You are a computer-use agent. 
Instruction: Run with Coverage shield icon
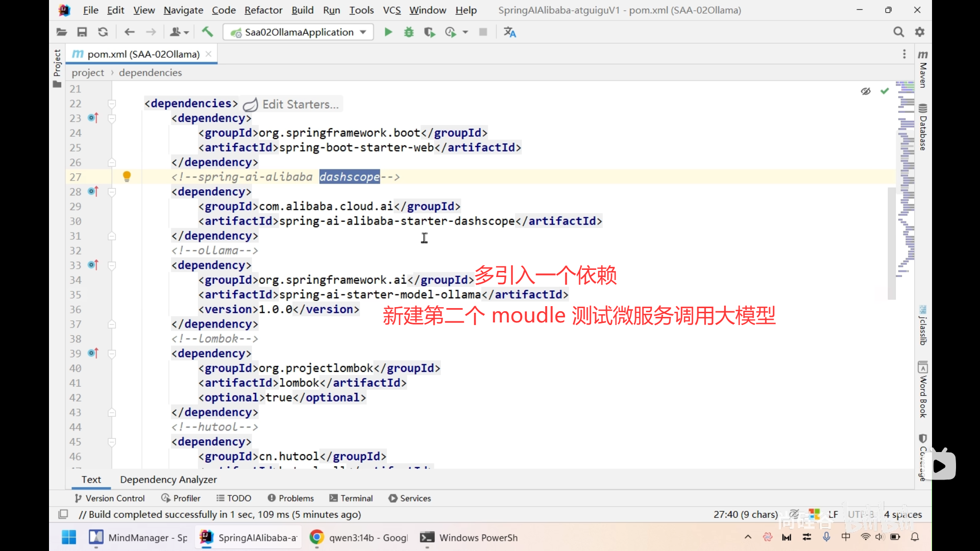[x=429, y=32]
